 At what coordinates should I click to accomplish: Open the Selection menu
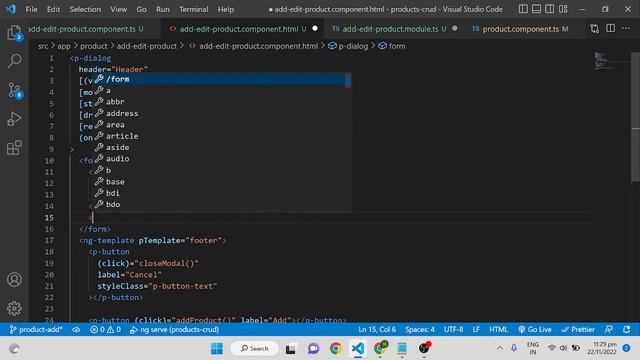point(85,9)
